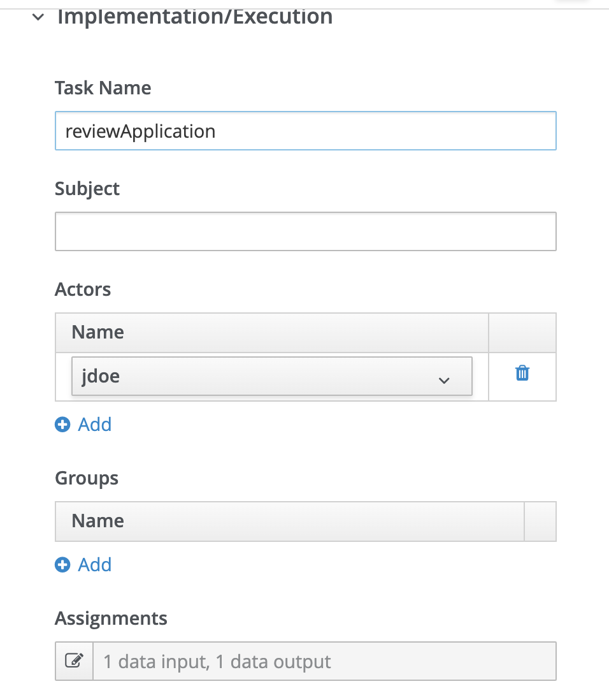Click the Subject label
609x700 pixels.
point(87,189)
